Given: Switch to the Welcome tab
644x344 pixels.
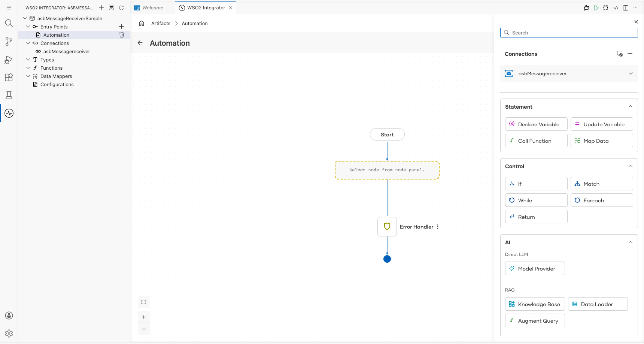Looking at the screenshot, I should point(153,8).
